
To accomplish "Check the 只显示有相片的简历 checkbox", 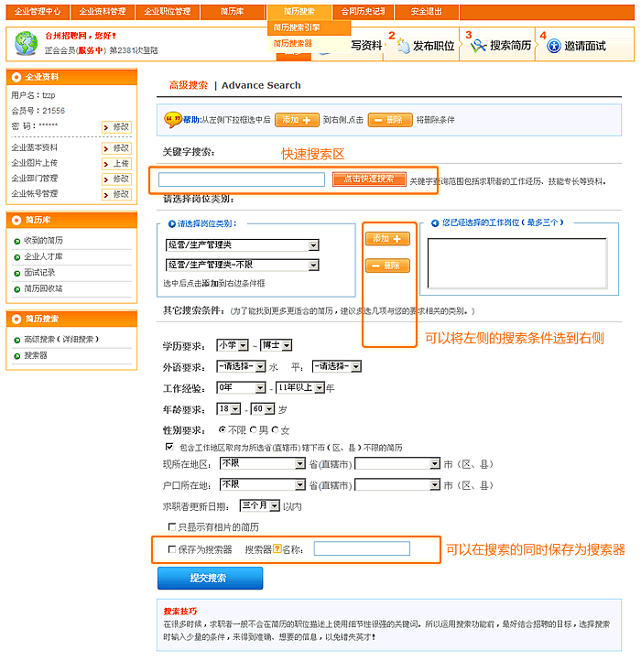I will click(171, 526).
